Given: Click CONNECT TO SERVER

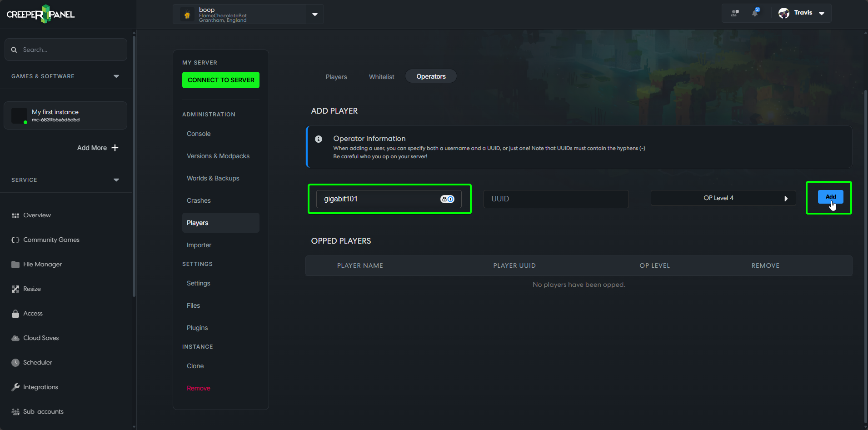Looking at the screenshot, I should pyautogui.click(x=220, y=80).
